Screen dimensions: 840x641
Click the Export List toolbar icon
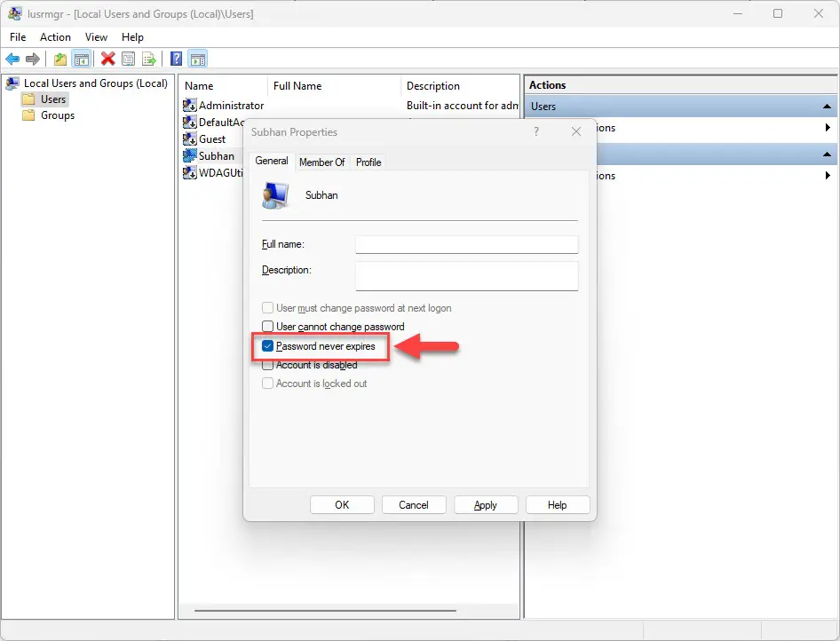149,59
